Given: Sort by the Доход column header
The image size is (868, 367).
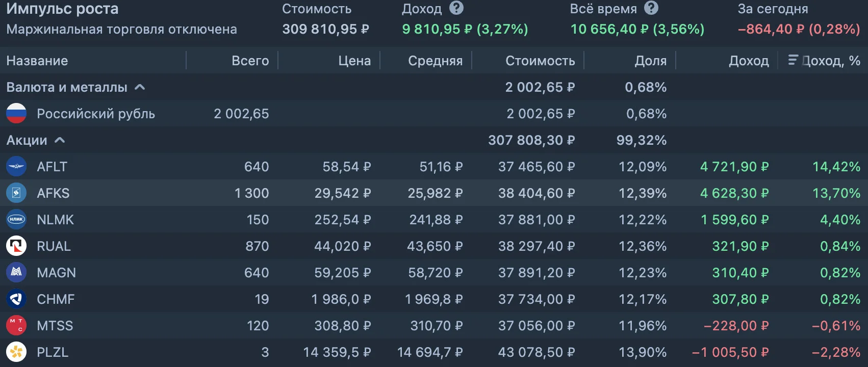Looking at the screenshot, I should pyautogui.click(x=749, y=61).
